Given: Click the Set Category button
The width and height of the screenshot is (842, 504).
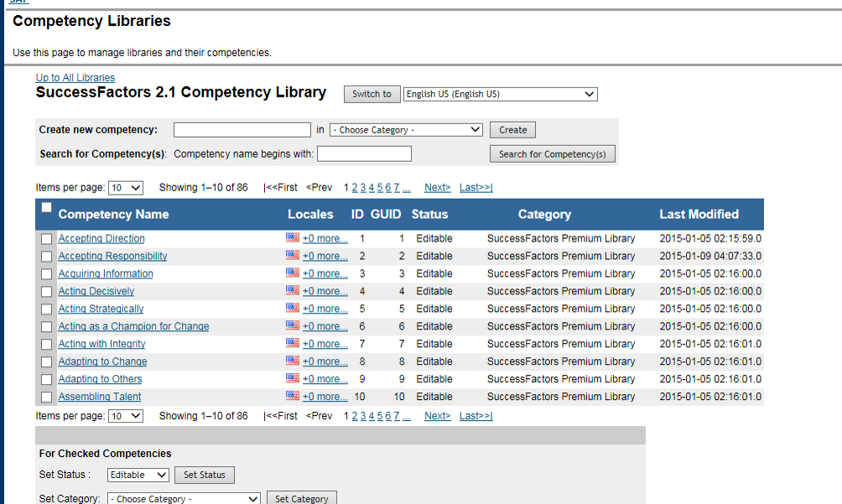Looking at the screenshot, I should point(302,499).
